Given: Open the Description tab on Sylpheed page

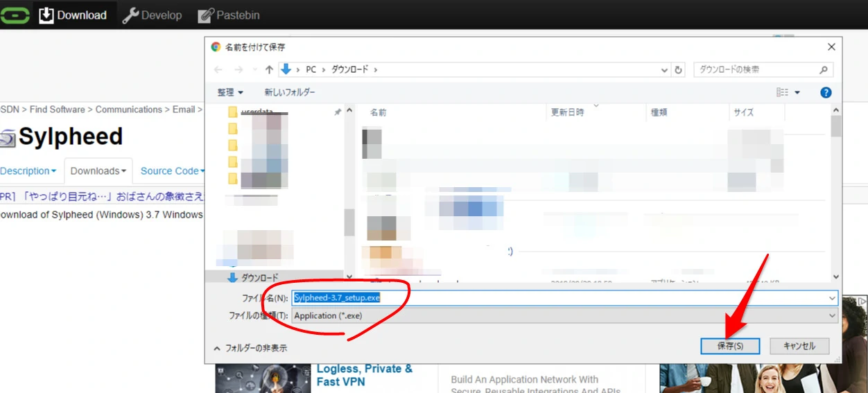Looking at the screenshot, I should click(28, 171).
